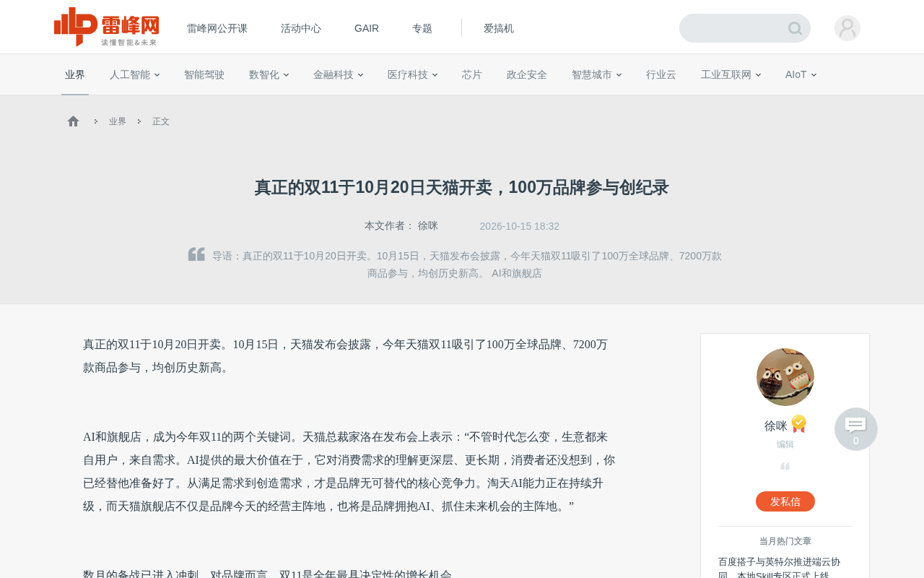Open sidebar author name 徐咪
Image resolution: width=924 pixels, height=578 pixels.
[x=776, y=426]
